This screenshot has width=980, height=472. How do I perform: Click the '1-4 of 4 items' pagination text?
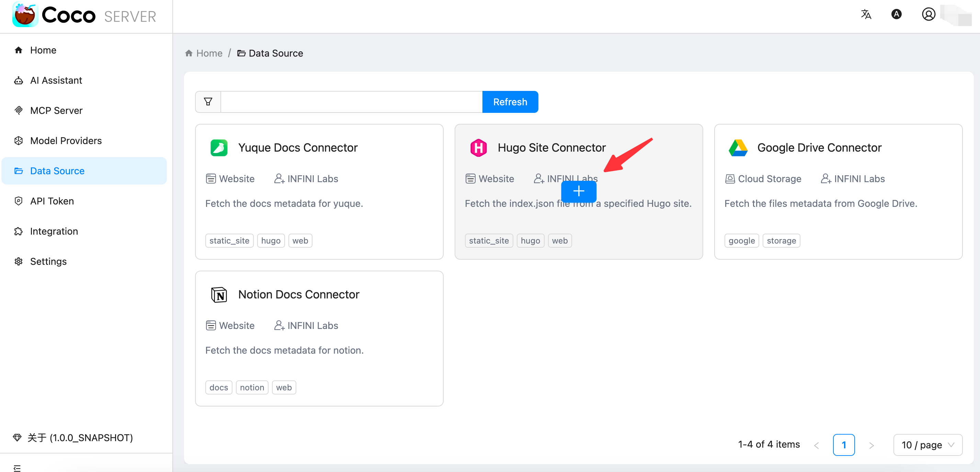pyautogui.click(x=768, y=445)
